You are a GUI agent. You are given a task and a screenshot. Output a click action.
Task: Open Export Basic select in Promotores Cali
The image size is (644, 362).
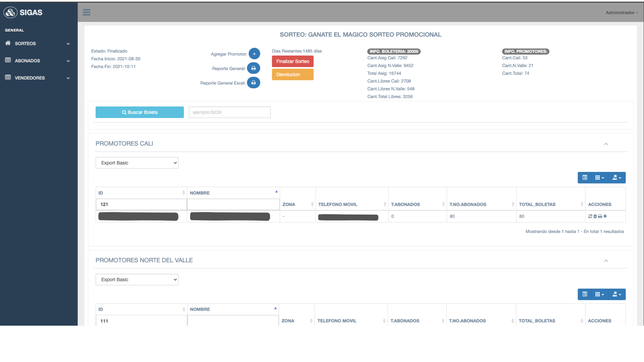point(137,163)
